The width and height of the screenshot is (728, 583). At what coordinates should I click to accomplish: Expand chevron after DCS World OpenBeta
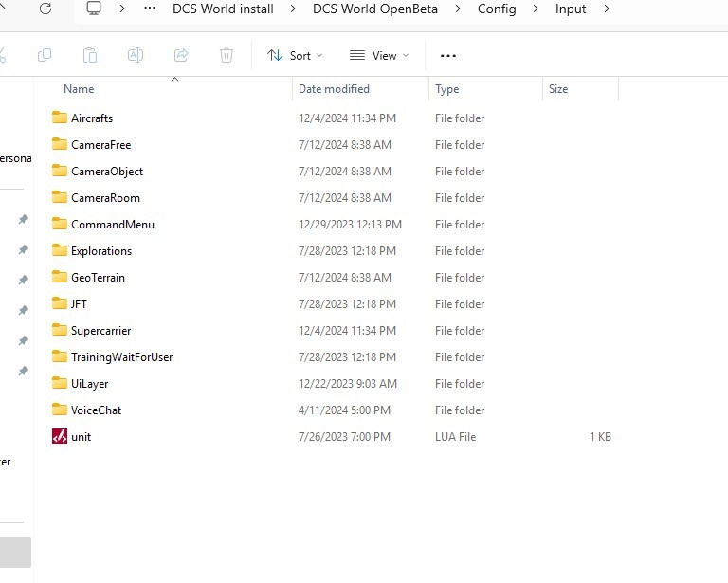(x=458, y=9)
